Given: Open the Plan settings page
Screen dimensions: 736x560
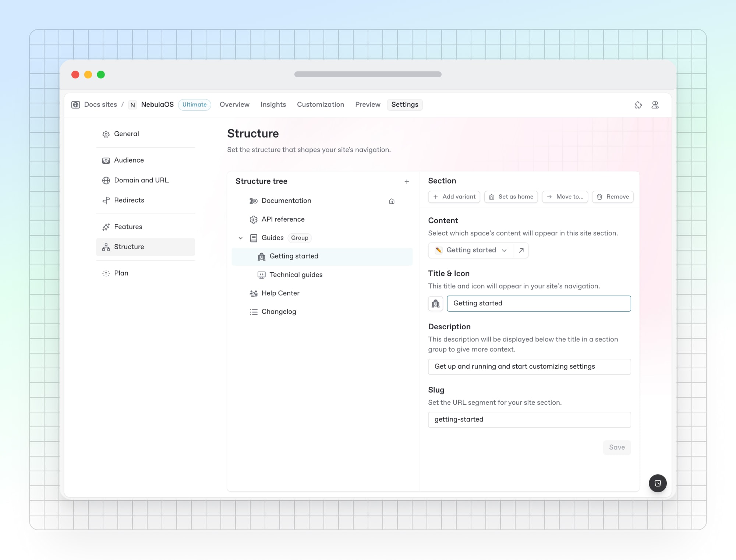Looking at the screenshot, I should [145, 273].
